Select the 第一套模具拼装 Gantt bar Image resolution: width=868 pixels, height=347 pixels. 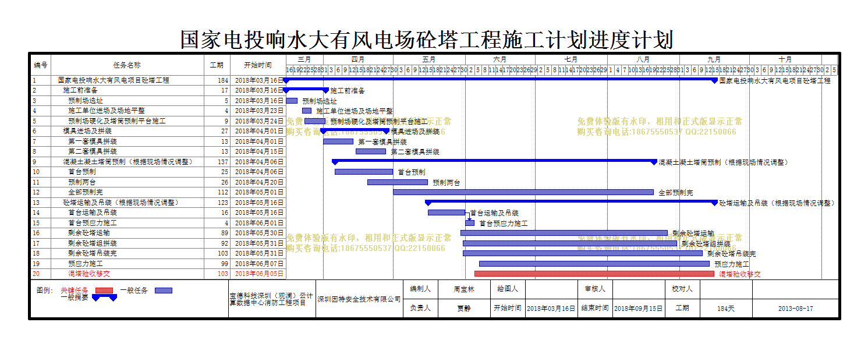click(x=338, y=141)
